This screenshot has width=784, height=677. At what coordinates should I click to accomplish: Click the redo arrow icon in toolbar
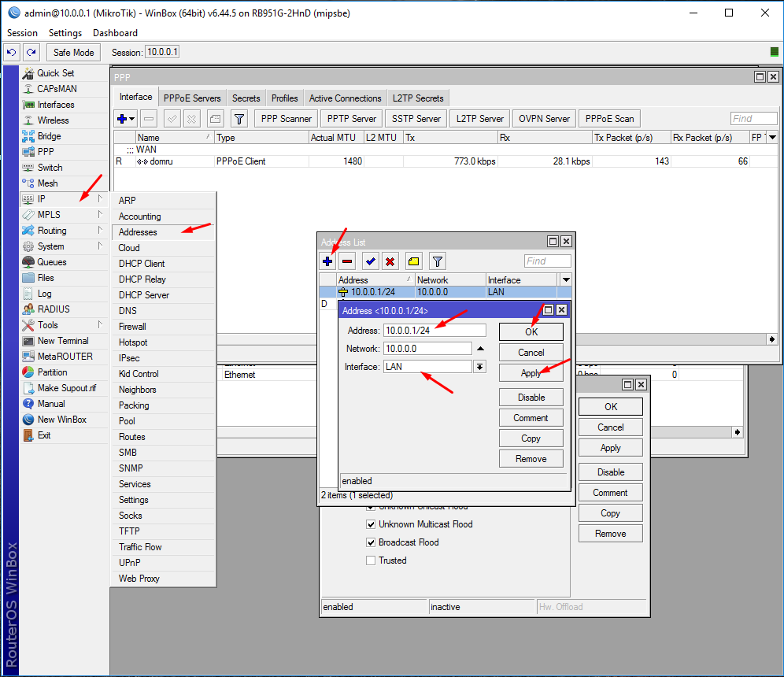pos(31,52)
